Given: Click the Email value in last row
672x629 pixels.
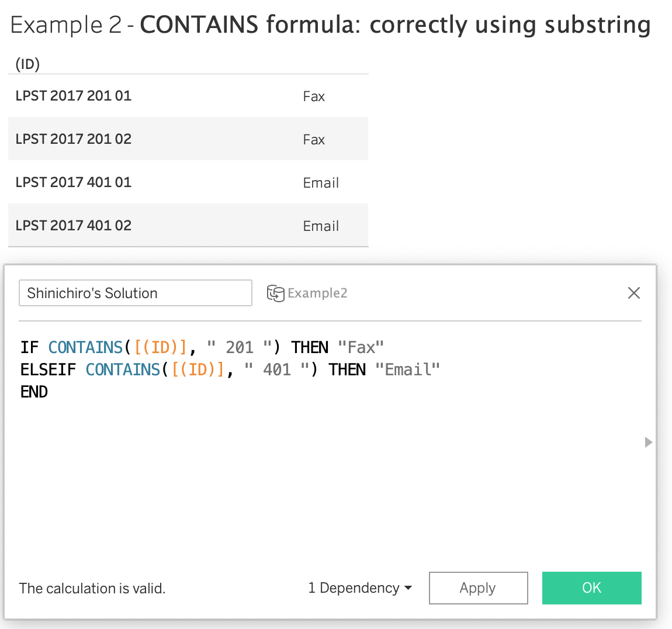Looking at the screenshot, I should point(321,226).
